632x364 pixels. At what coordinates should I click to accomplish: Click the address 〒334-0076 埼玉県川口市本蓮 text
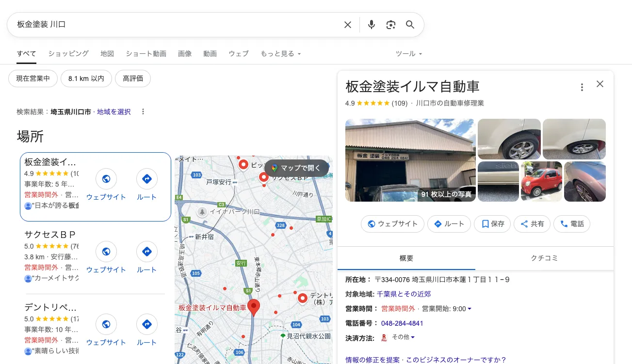click(x=442, y=280)
